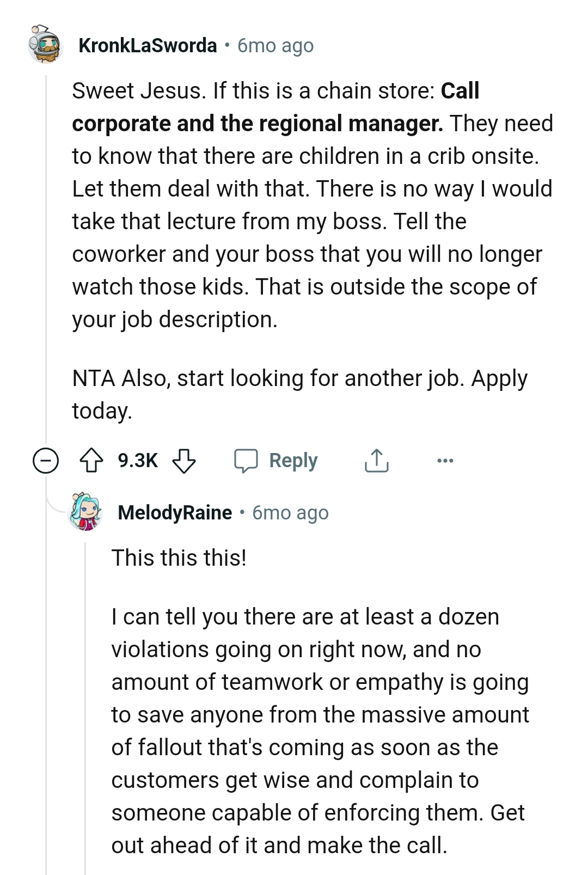Open the share options for the comment
This screenshot has height=875, width=588.
[x=376, y=460]
